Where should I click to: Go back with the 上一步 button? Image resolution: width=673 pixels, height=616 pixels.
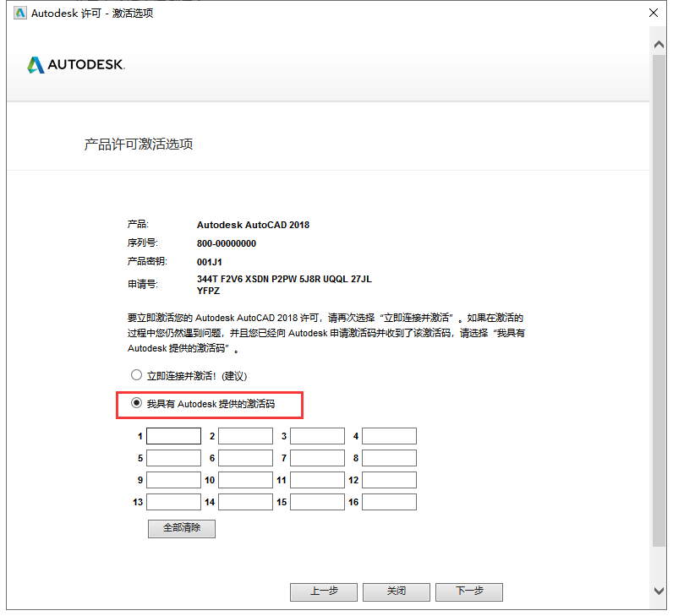click(324, 592)
